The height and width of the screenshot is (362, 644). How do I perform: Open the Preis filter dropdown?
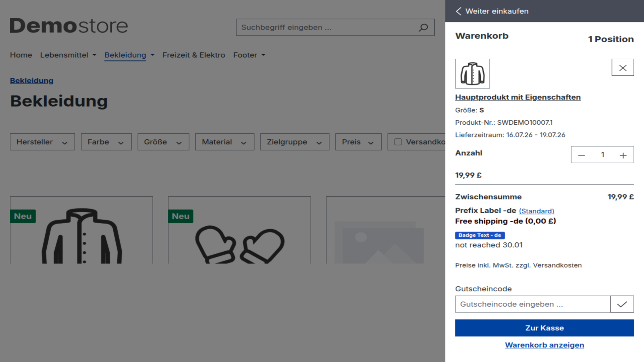[358, 142]
